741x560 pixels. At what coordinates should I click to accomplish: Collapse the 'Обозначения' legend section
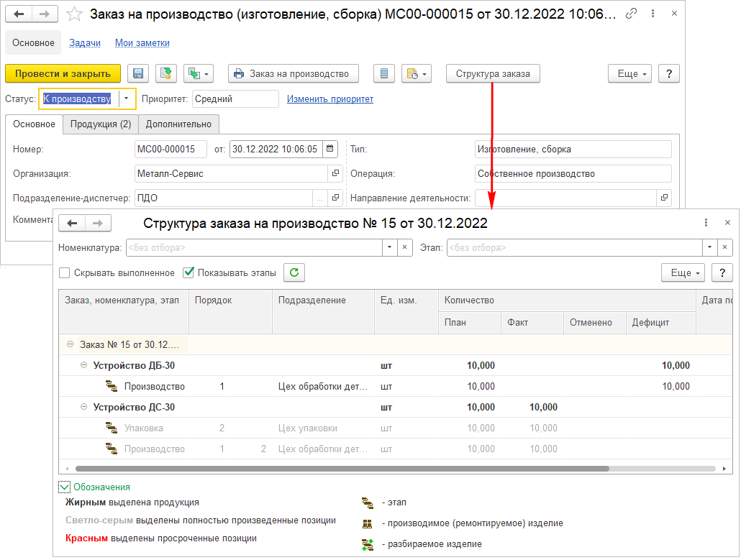64,487
